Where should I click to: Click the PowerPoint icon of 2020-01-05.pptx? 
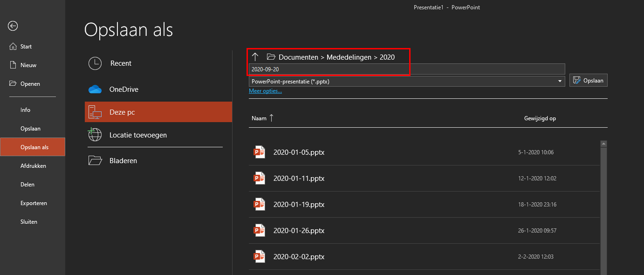[259, 152]
